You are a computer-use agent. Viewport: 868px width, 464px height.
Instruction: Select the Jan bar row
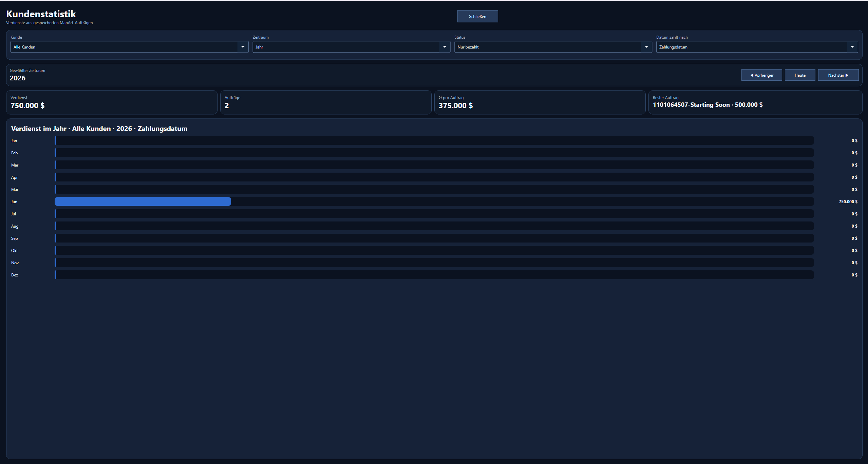tap(434, 140)
